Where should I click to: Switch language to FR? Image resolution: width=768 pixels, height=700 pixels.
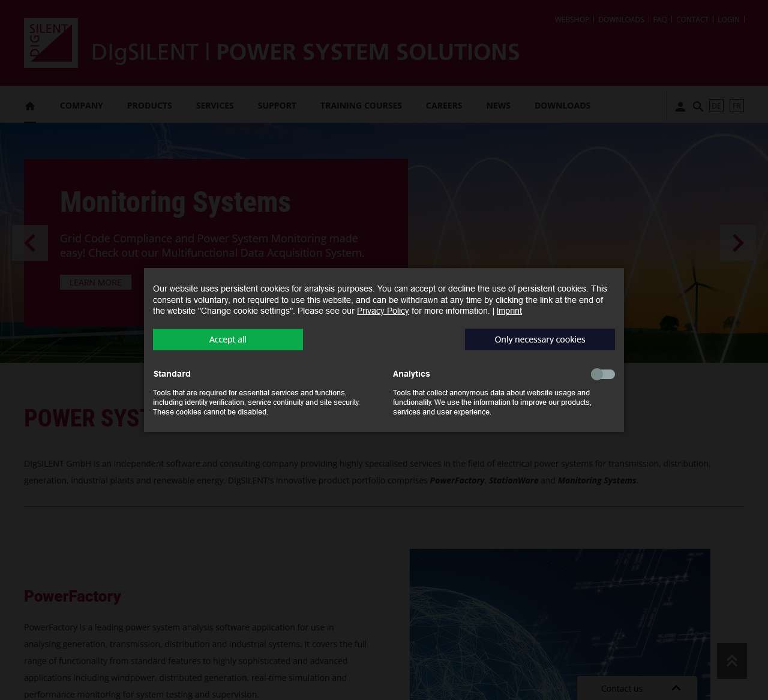[x=737, y=106]
